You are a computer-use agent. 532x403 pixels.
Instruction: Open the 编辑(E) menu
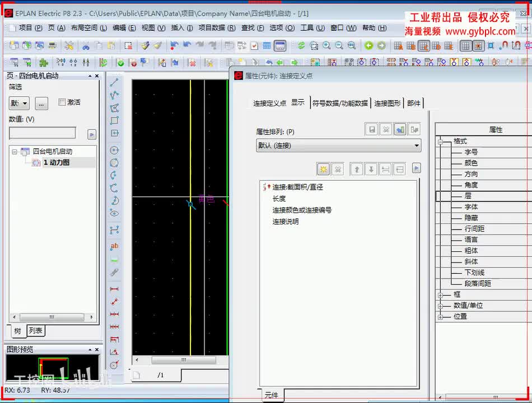point(124,28)
